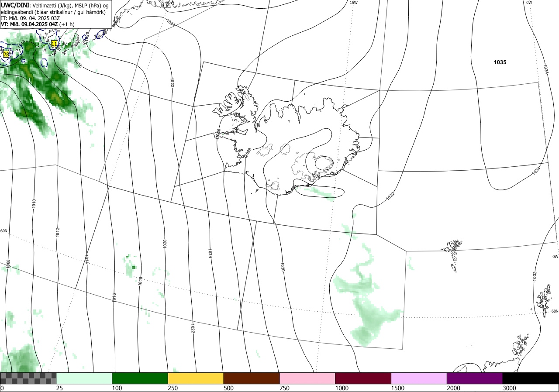Click the legend value 500
Viewport: 559px width, 392px height.
click(228, 388)
